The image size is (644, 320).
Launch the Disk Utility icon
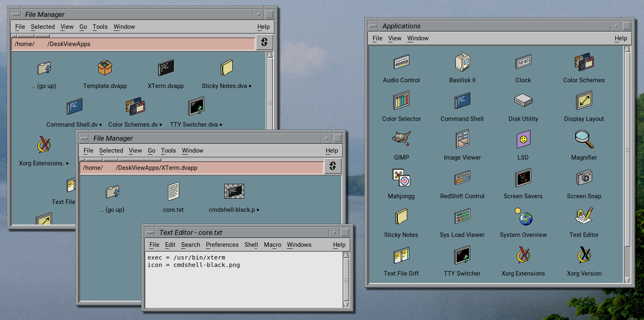click(x=523, y=101)
